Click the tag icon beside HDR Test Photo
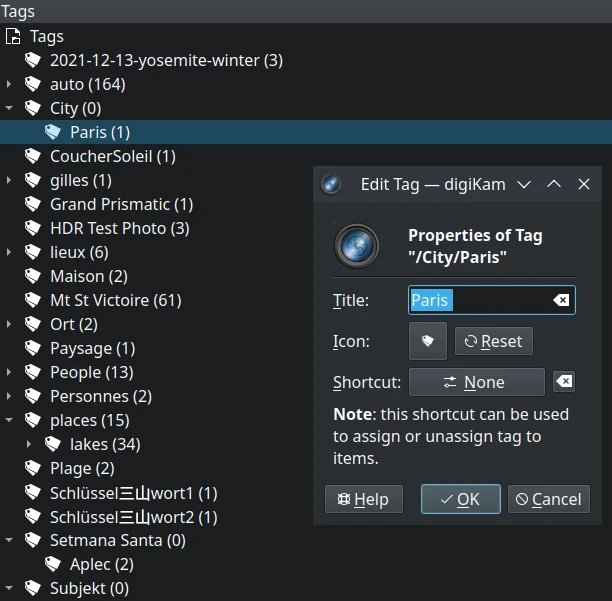Image resolution: width=612 pixels, height=601 pixels. click(x=34, y=228)
